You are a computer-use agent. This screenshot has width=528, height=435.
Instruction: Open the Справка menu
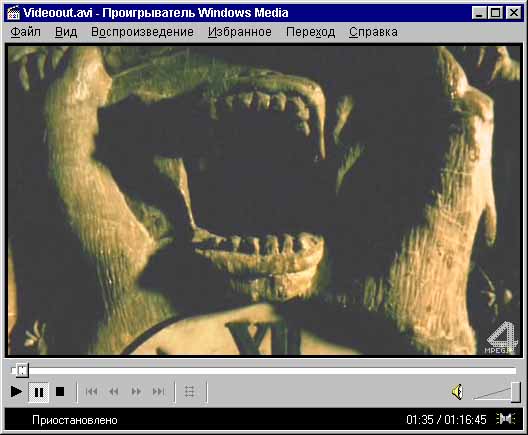[373, 32]
